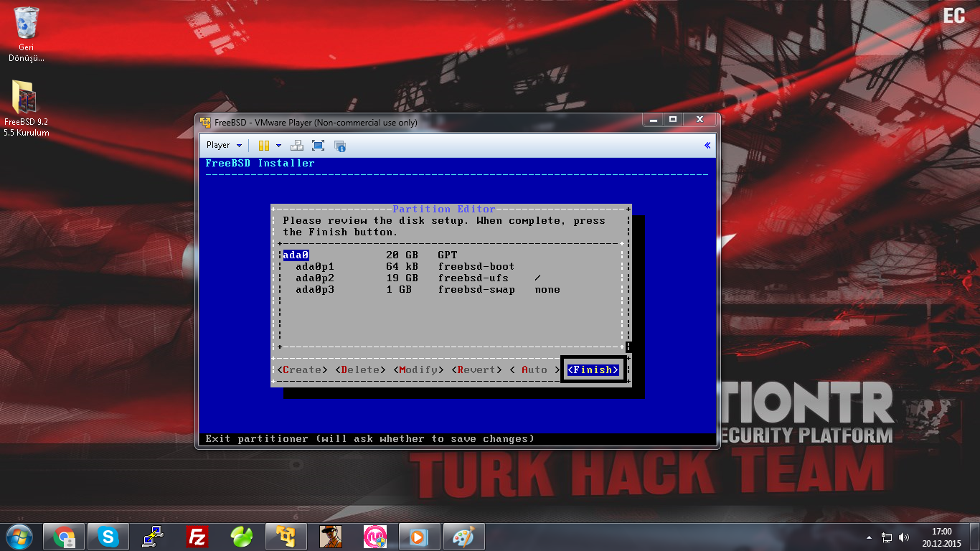This screenshot has width=980, height=551.
Task: Open the volume control tray icon
Action: tap(903, 537)
